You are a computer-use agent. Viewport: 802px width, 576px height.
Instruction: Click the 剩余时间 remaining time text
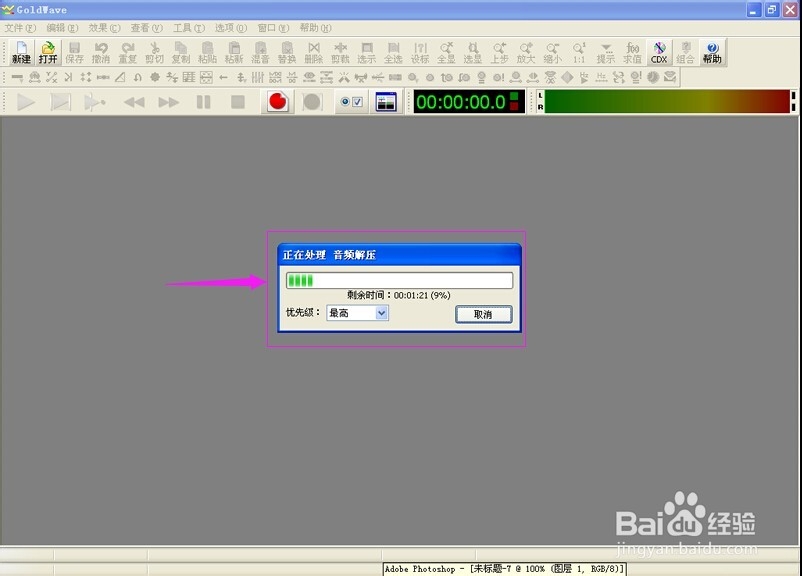click(399, 295)
